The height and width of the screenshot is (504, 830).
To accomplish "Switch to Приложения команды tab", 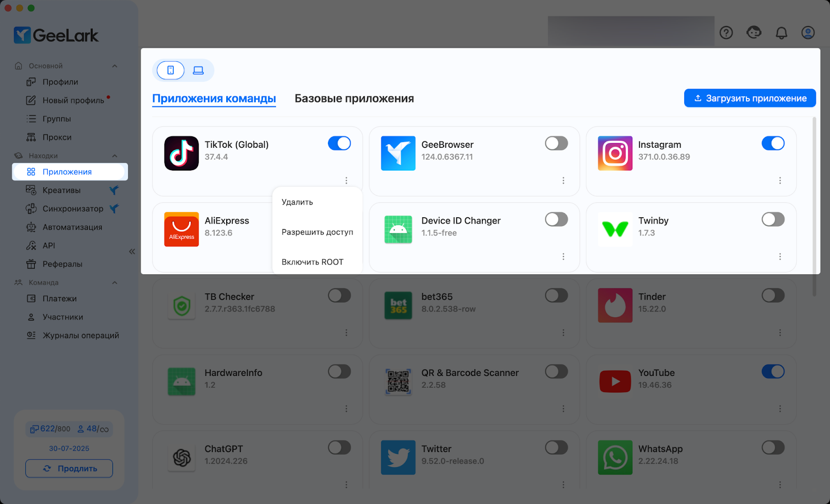I will 214,99.
